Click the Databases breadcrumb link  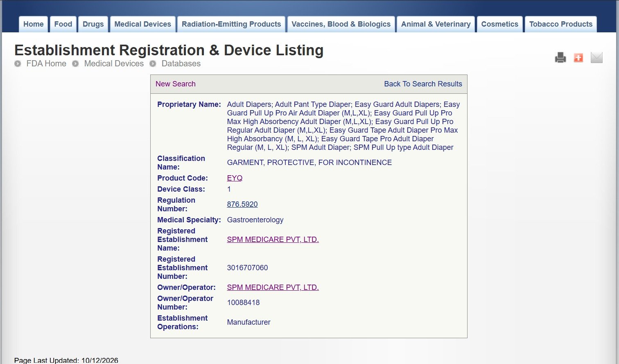pos(181,63)
